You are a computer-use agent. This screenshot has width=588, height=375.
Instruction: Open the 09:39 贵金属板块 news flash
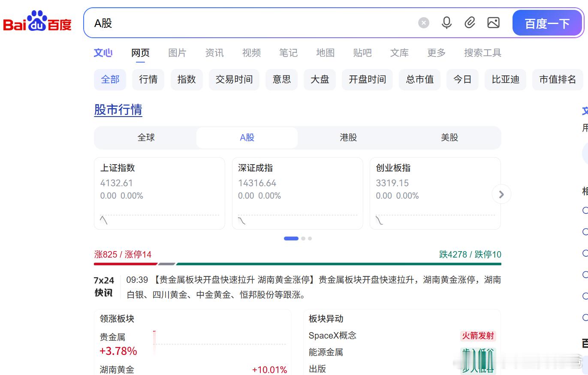pos(314,287)
